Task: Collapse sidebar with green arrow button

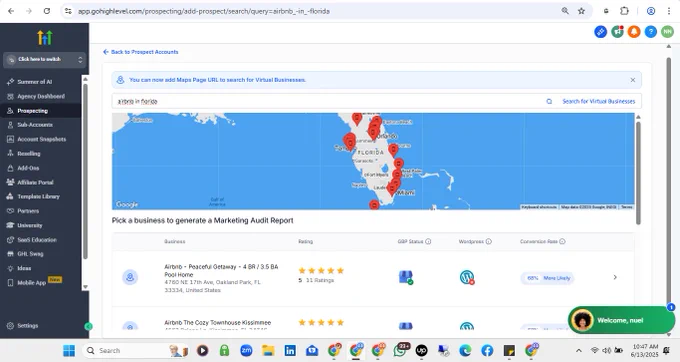Action: [88, 326]
